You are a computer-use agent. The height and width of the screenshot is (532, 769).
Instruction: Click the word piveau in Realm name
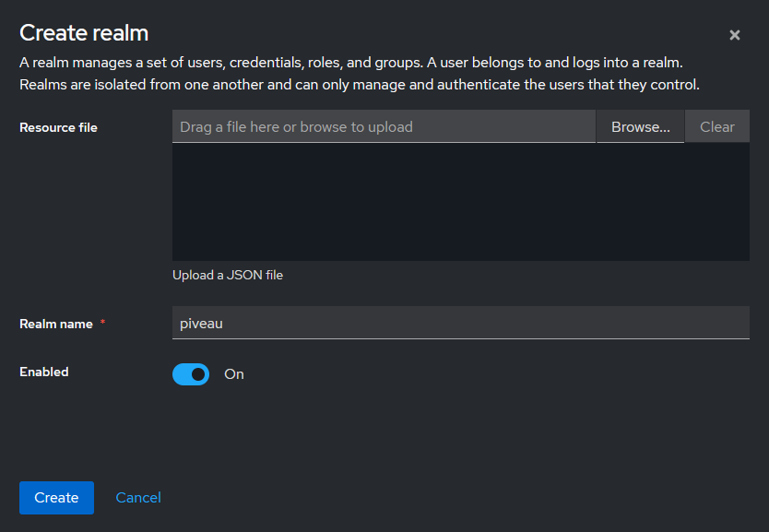pos(201,324)
